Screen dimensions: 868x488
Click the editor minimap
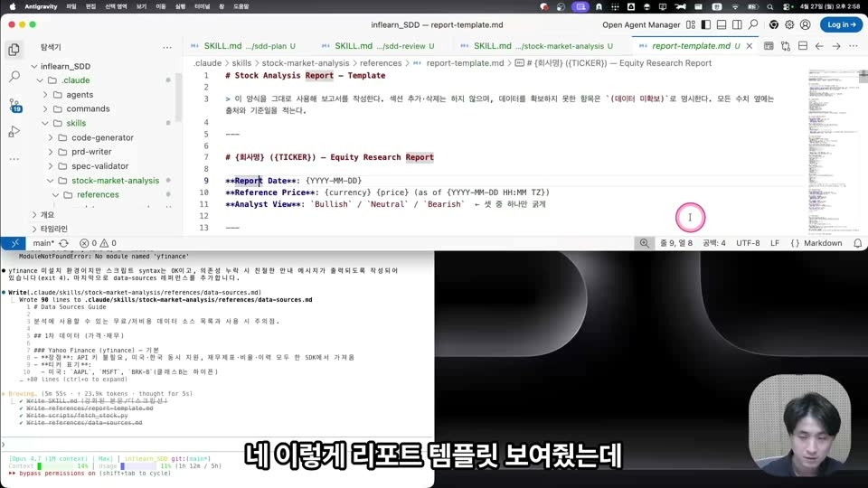pos(833,152)
